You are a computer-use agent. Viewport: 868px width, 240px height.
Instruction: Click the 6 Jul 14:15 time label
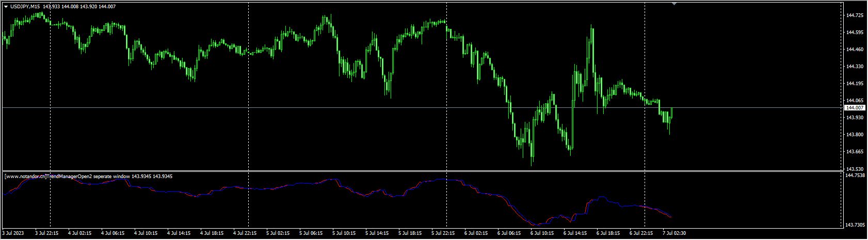[575, 233]
